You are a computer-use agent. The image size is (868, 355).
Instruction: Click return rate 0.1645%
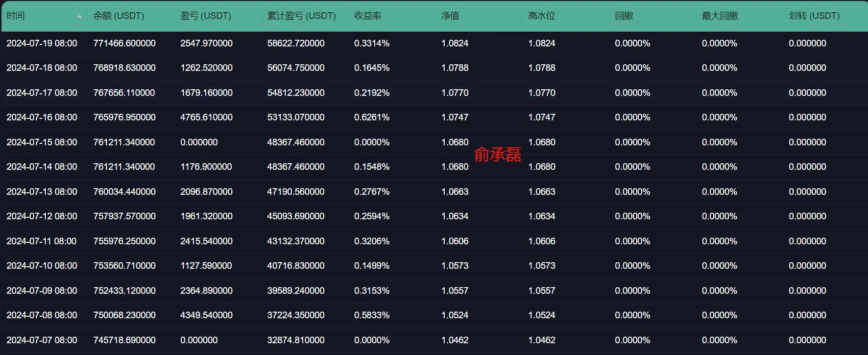[372, 68]
